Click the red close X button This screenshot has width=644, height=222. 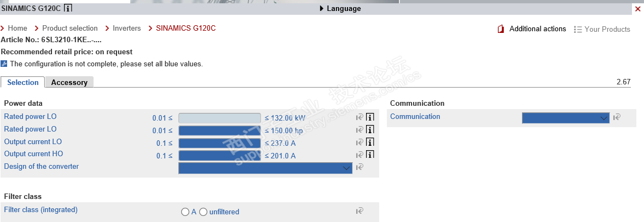pyautogui.click(x=637, y=9)
